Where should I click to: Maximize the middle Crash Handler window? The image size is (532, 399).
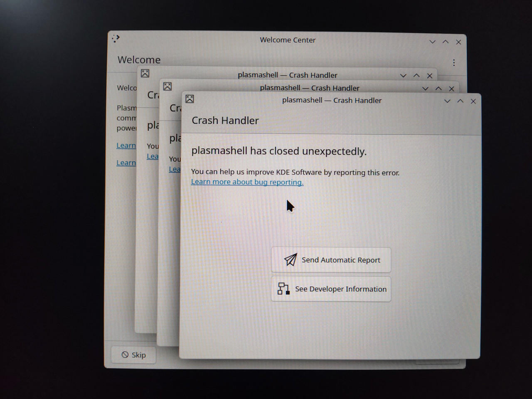click(x=438, y=89)
